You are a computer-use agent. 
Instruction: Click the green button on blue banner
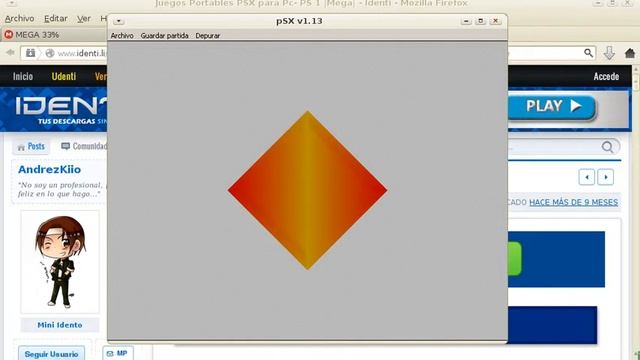tap(515, 259)
